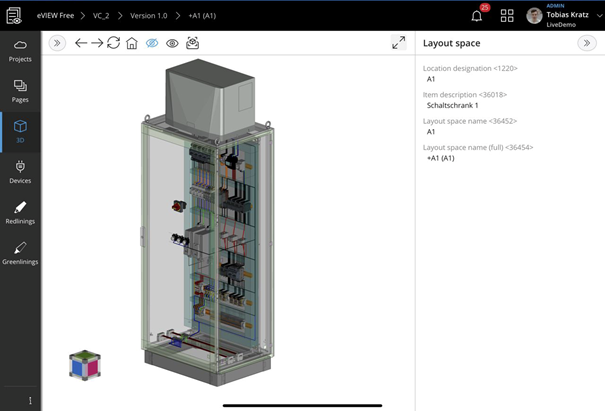Image resolution: width=605 pixels, height=411 pixels.
Task: Click the forward arrow in 3D toolbar
Action: point(97,43)
